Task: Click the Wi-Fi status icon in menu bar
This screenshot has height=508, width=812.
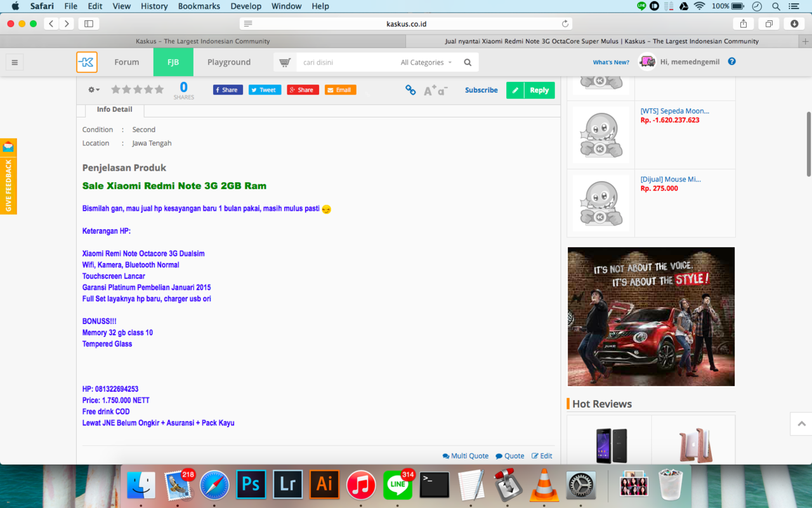Action: [x=700, y=6]
